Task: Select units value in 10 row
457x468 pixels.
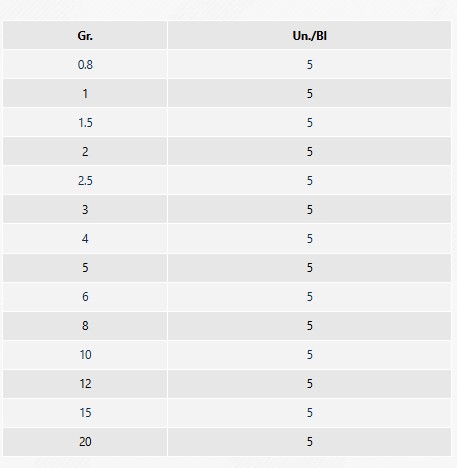Action: [x=309, y=354]
